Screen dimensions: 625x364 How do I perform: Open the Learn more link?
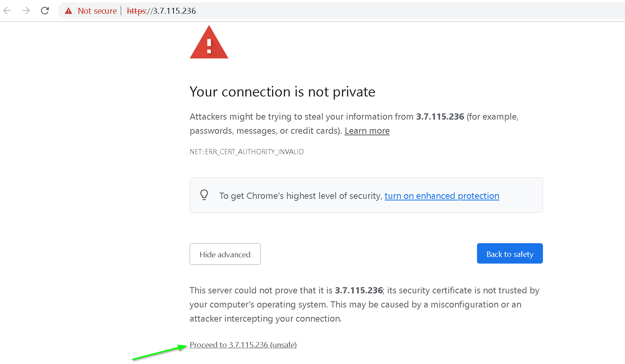367,131
